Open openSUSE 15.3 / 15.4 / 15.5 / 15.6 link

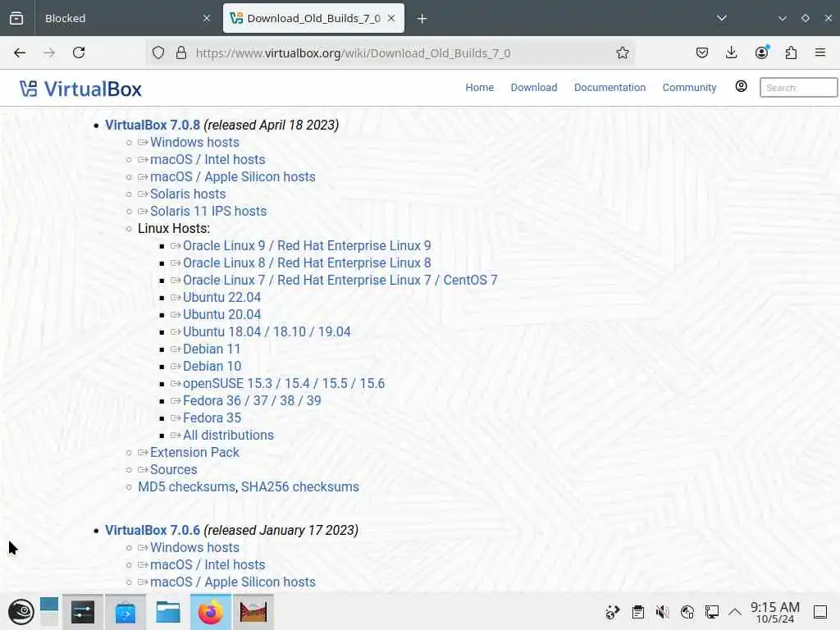[x=283, y=383]
